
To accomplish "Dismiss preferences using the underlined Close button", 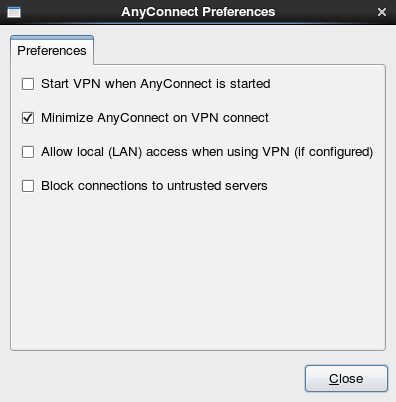I will (x=346, y=378).
